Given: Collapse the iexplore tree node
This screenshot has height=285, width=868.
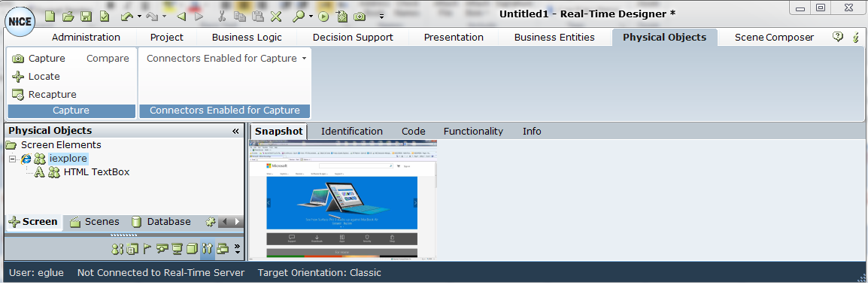Looking at the screenshot, I should 13,159.
